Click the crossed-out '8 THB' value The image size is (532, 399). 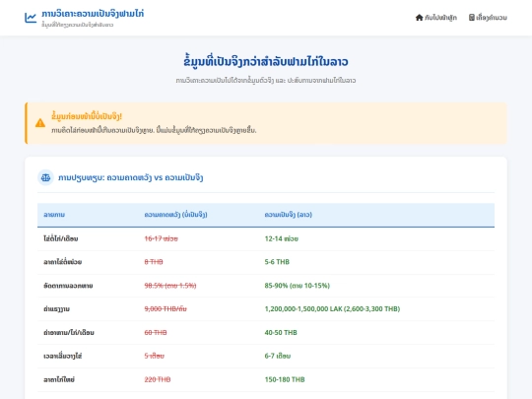click(x=154, y=262)
